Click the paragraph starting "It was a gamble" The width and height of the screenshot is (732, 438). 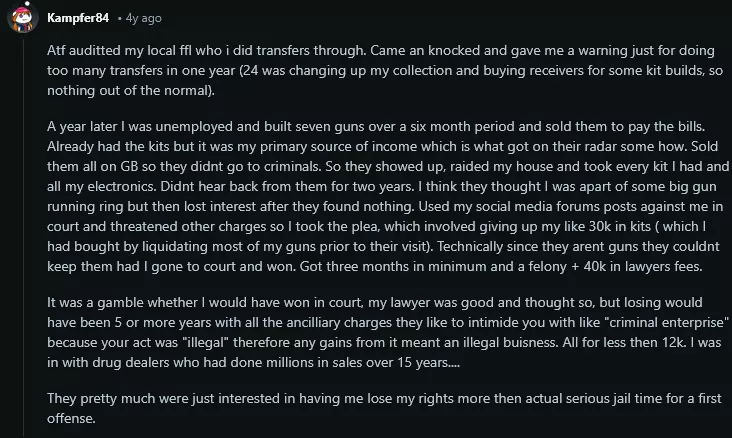pos(380,341)
